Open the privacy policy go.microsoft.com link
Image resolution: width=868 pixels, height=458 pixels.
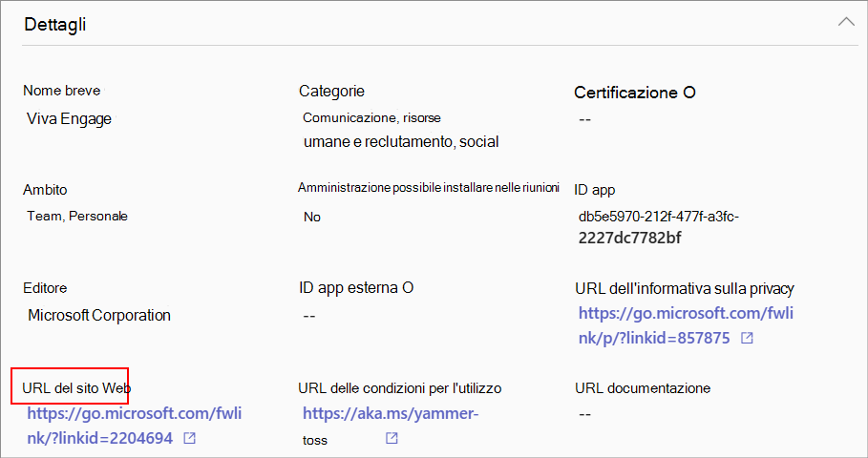(686, 325)
